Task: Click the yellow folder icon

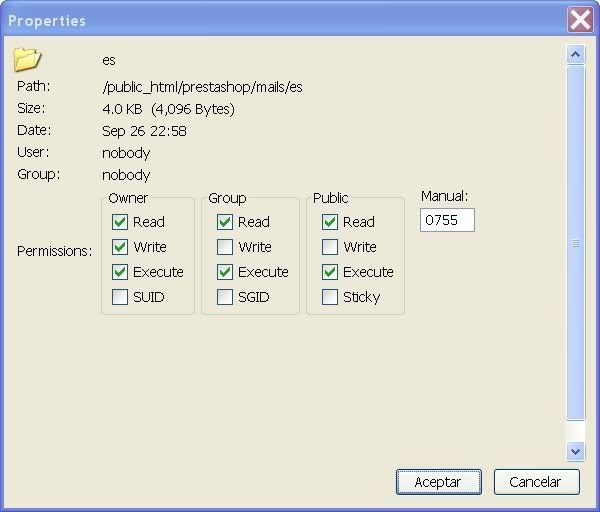Action: click(27, 59)
